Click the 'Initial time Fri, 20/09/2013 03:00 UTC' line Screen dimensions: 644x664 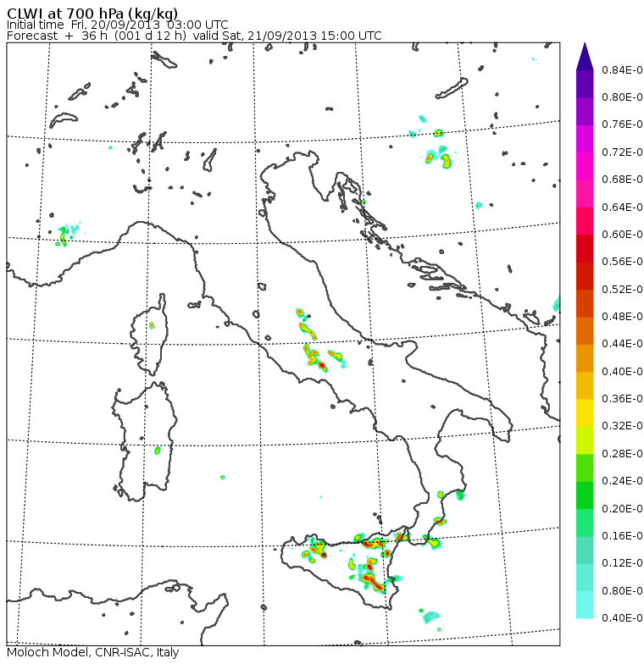(x=117, y=25)
